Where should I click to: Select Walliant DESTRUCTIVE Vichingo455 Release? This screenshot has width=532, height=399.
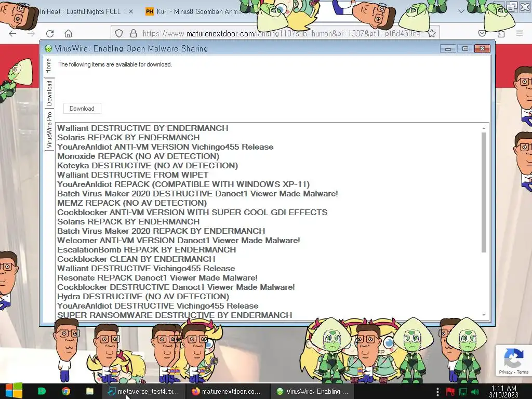(x=146, y=269)
